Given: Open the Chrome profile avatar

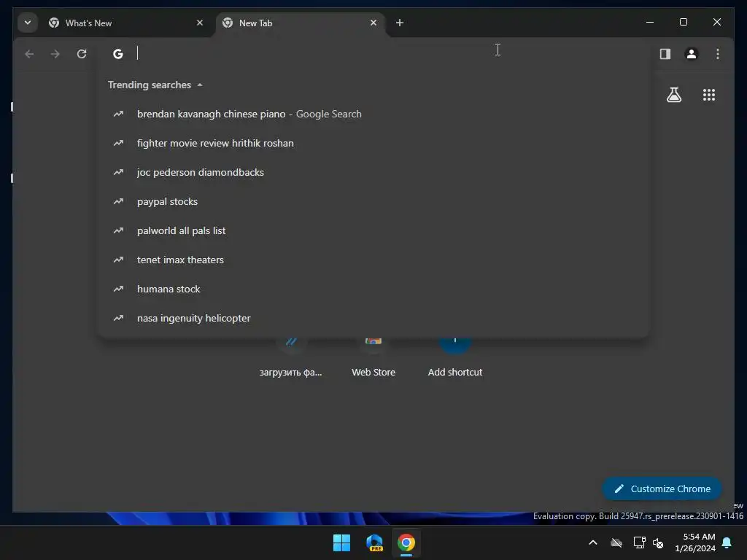Looking at the screenshot, I should (692, 54).
